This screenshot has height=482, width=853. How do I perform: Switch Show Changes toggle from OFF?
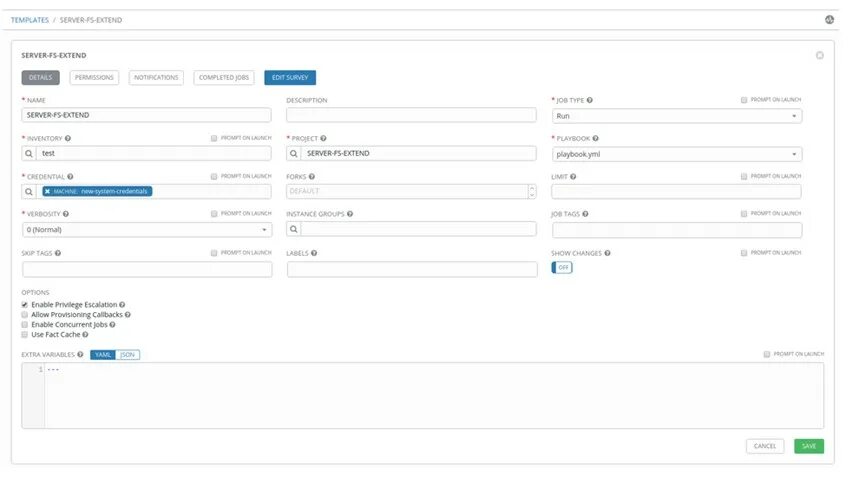pyautogui.click(x=562, y=268)
